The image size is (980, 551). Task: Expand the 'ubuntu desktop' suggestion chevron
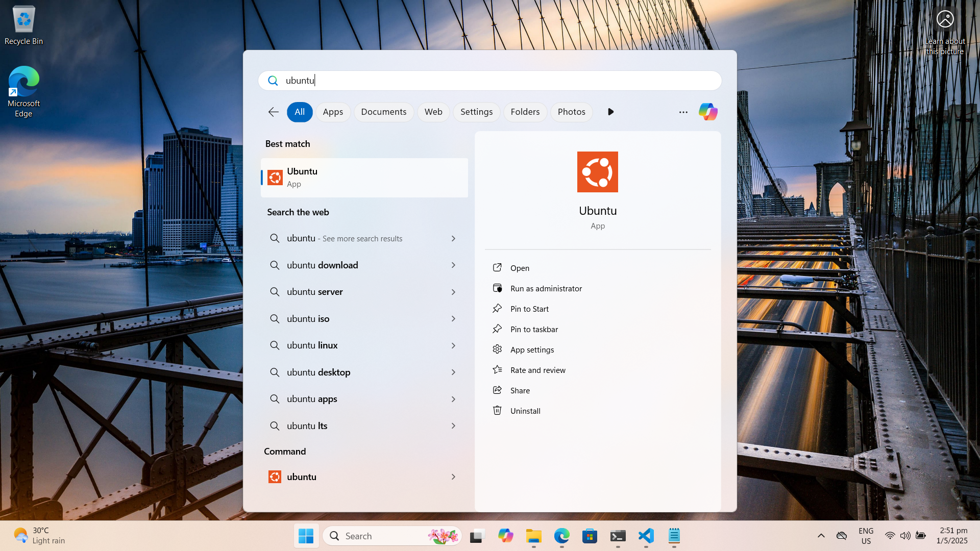coord(453,372)
